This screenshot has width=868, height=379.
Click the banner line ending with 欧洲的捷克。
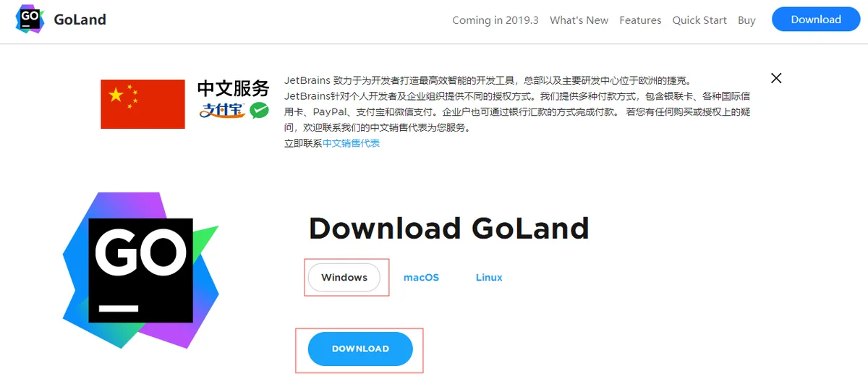point(488,80)
